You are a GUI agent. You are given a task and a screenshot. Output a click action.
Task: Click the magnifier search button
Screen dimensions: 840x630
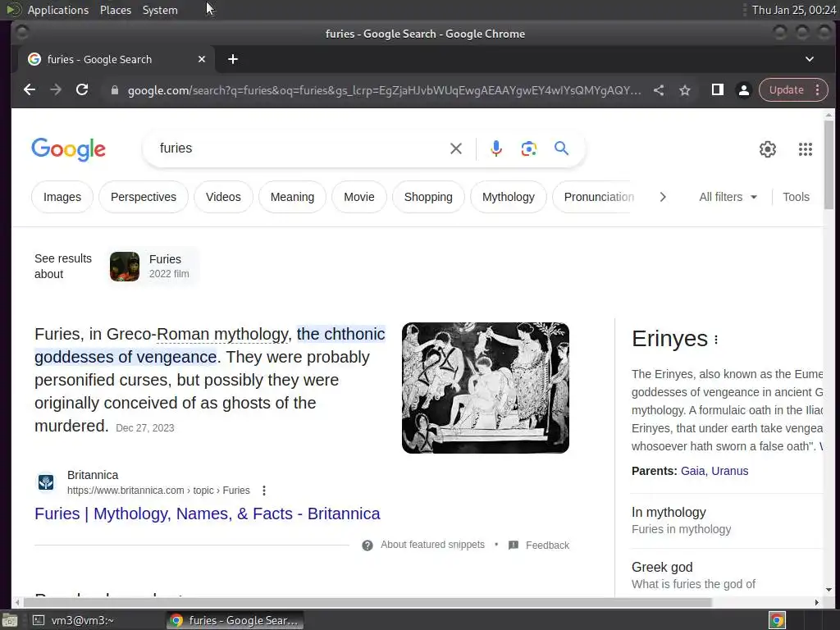(x=561, y=148)
